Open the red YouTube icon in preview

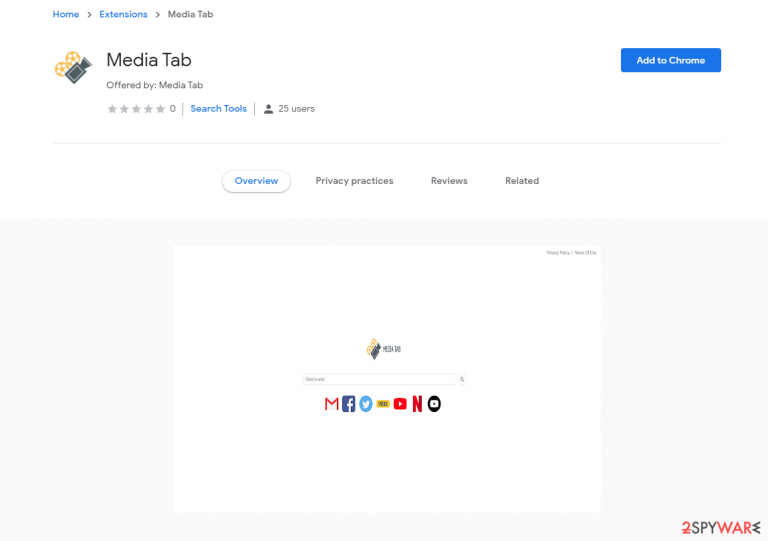[x=400, y=404]
